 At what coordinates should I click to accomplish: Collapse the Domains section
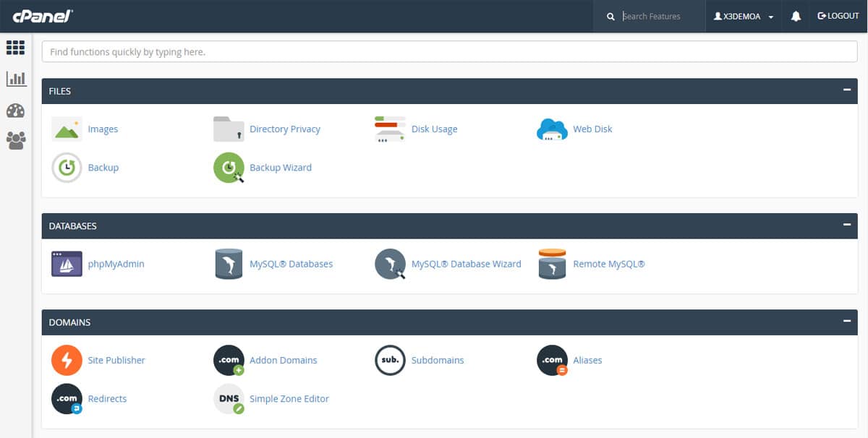coord(846,321)
